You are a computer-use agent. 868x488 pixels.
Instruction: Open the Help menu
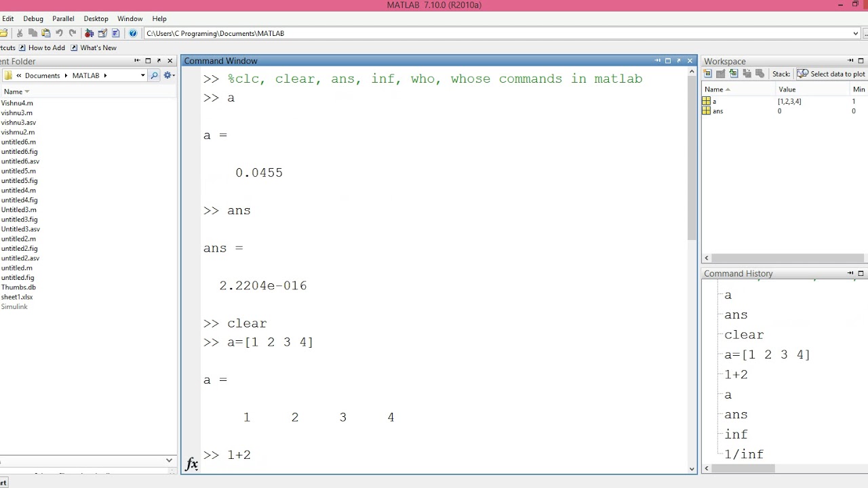point(159,19)
